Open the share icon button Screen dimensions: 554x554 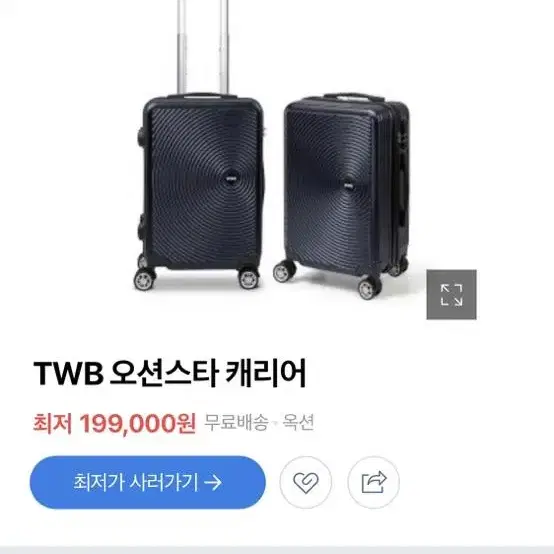373,482
